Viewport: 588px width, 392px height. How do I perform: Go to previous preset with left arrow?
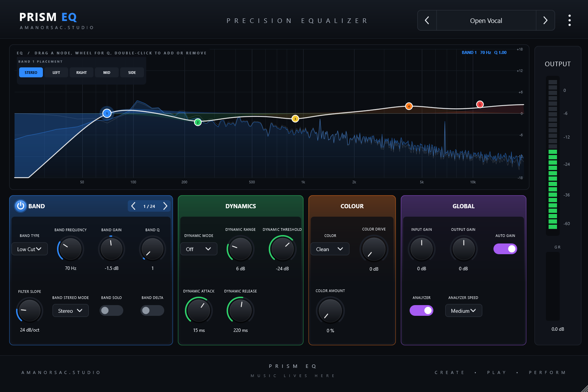pyautogui.click(x=427, y=20)
